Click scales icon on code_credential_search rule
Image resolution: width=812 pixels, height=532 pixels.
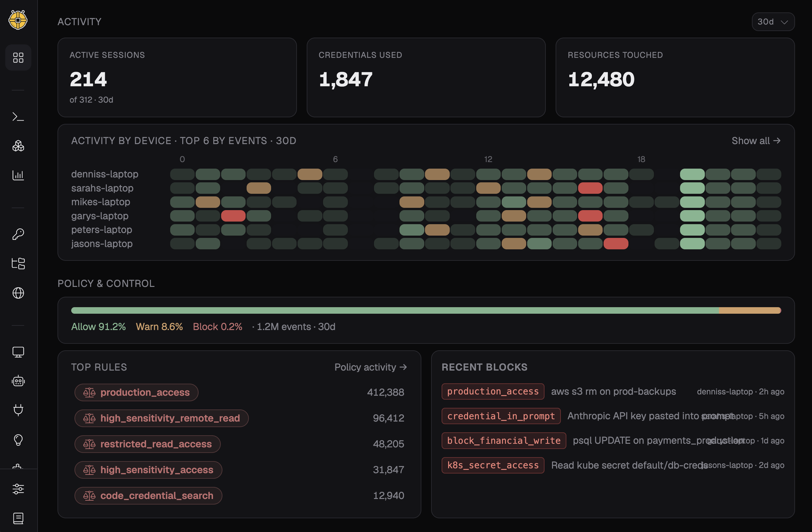(x=89, y=496)
